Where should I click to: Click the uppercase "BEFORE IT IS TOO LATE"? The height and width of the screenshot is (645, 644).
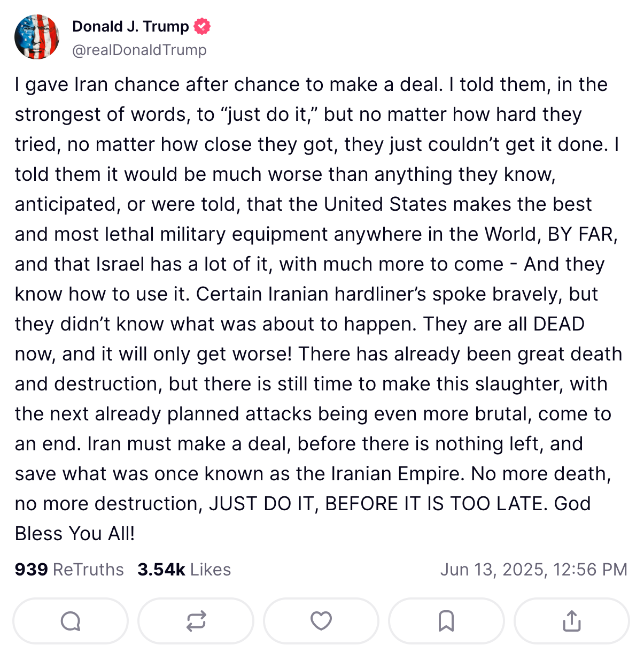[x=436, y=504]
